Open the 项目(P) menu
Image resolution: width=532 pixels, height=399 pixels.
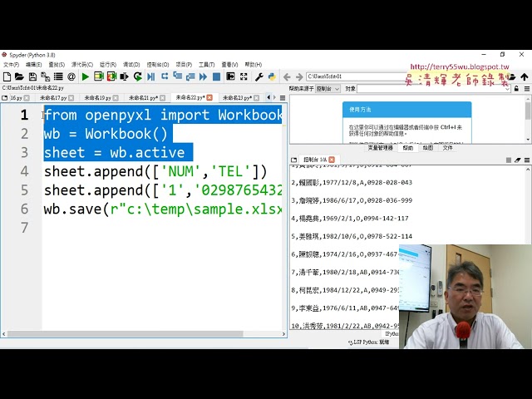tap(184, 65)
